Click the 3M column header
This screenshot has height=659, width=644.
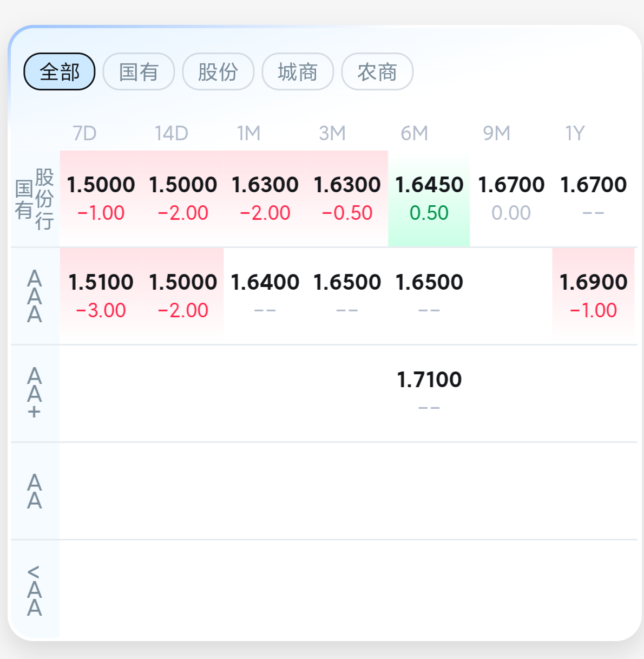point(332,133)
